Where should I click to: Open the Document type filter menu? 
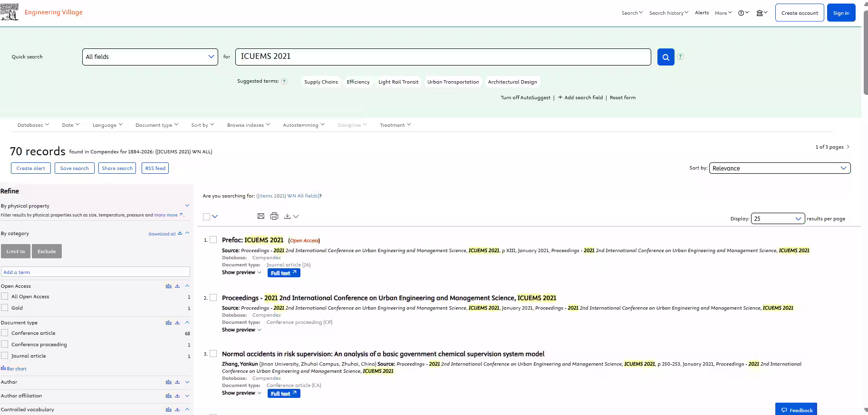pyautogui.click(x=156, y=125)
